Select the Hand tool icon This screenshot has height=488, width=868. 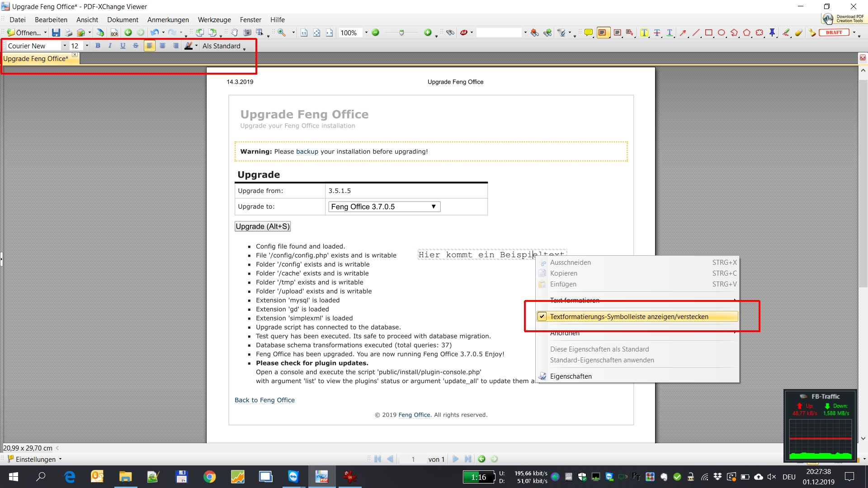click(x=234, y=33)
